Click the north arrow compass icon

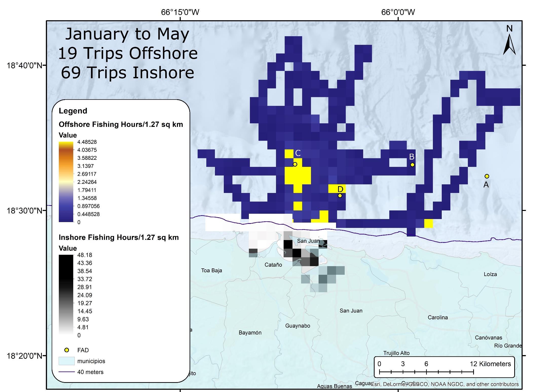(x=509, y=44)
